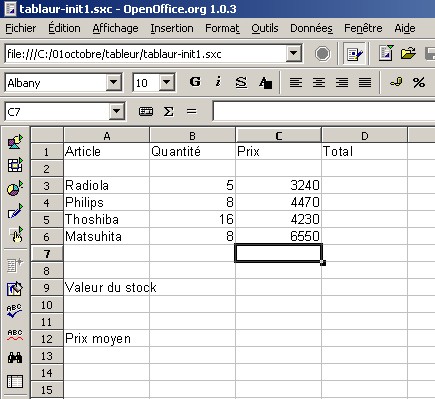This screenshot has height=399, width=435.
Task: Click the formula input line
Action: point(324,111)
